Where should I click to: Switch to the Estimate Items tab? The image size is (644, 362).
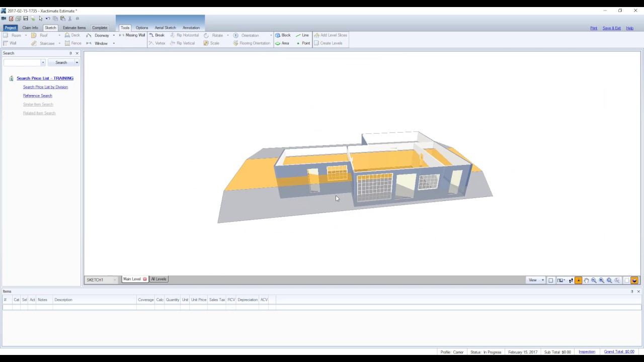[74, 28]
